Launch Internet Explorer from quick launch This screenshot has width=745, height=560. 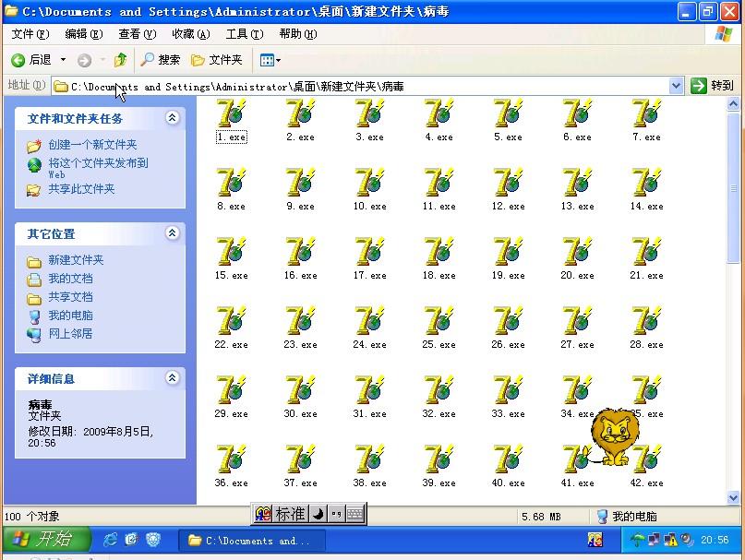click(110, 540)
